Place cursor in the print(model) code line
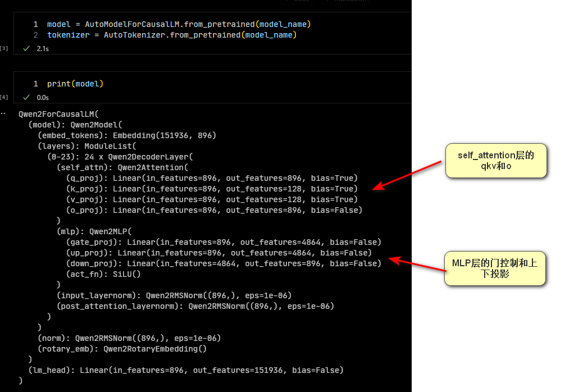Viewport: 574px width, 392px height. (x=75, y=84)
